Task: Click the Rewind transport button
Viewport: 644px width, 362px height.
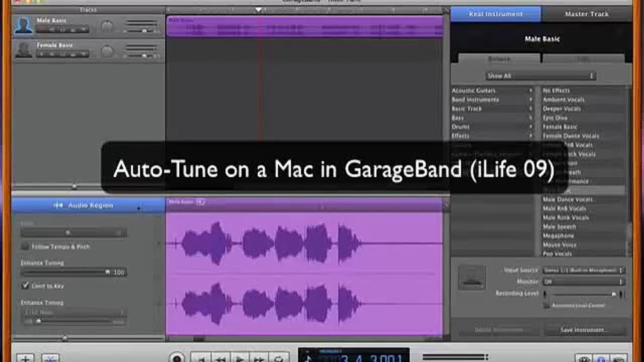Action: tap(220, 359)
